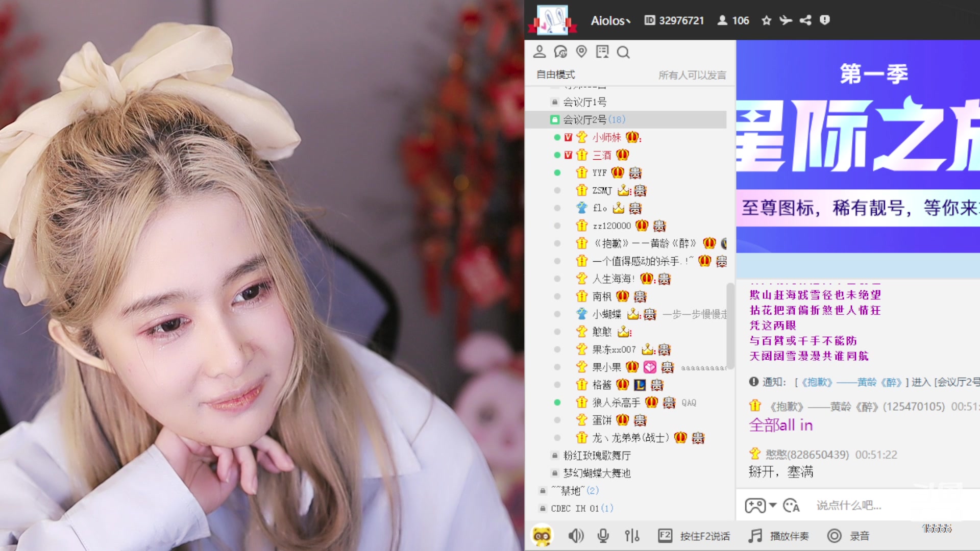Open the channel bulletin board icon
The height and width of the screenshot is (551, 980).
(x=602, y=52)
